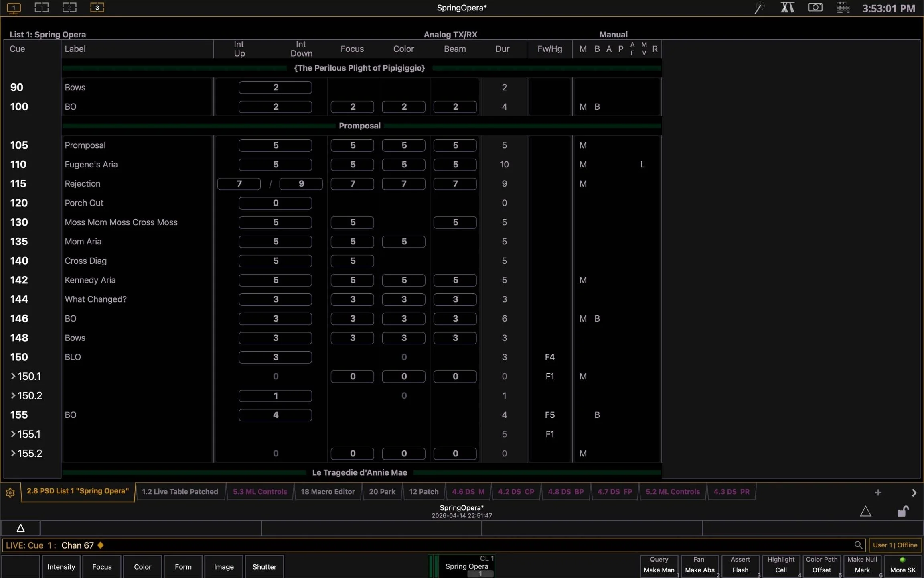Expand cue 150.1 part row
Viewport: 924px width, 578px height.
coord(13,376)
